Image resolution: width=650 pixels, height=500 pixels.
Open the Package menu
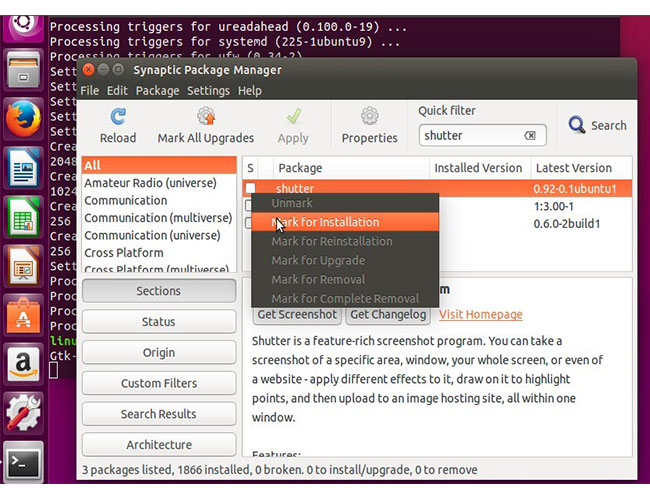pos(158,90)
